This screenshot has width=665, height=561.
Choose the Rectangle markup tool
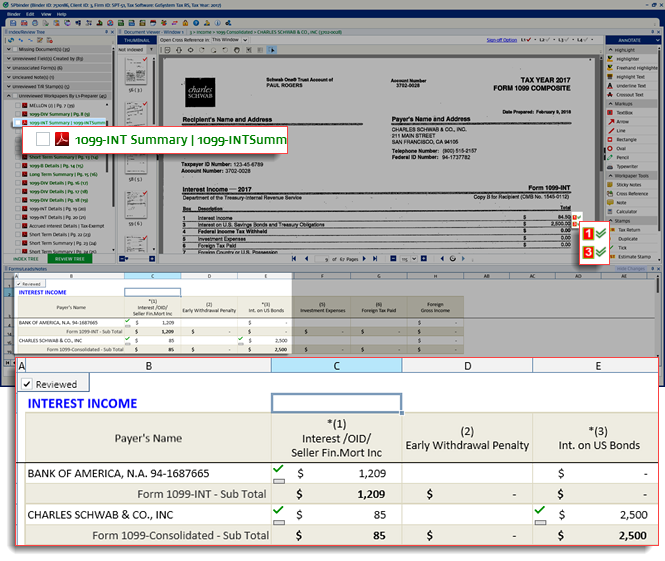click(625, 139)
